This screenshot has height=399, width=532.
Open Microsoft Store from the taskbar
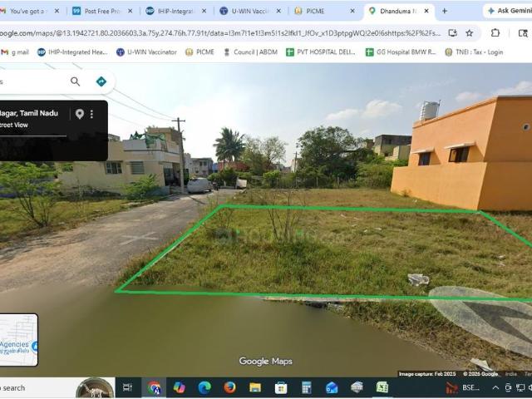click(281, 387)
